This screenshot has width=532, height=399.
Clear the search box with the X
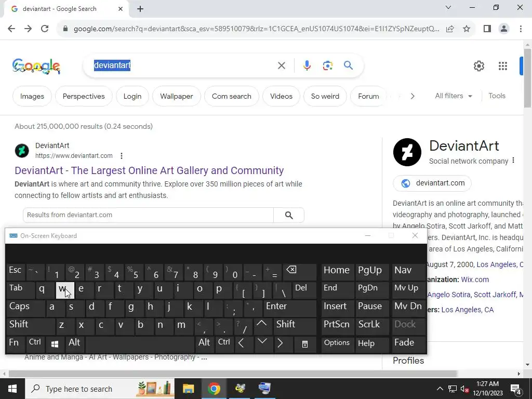(281, 65)
